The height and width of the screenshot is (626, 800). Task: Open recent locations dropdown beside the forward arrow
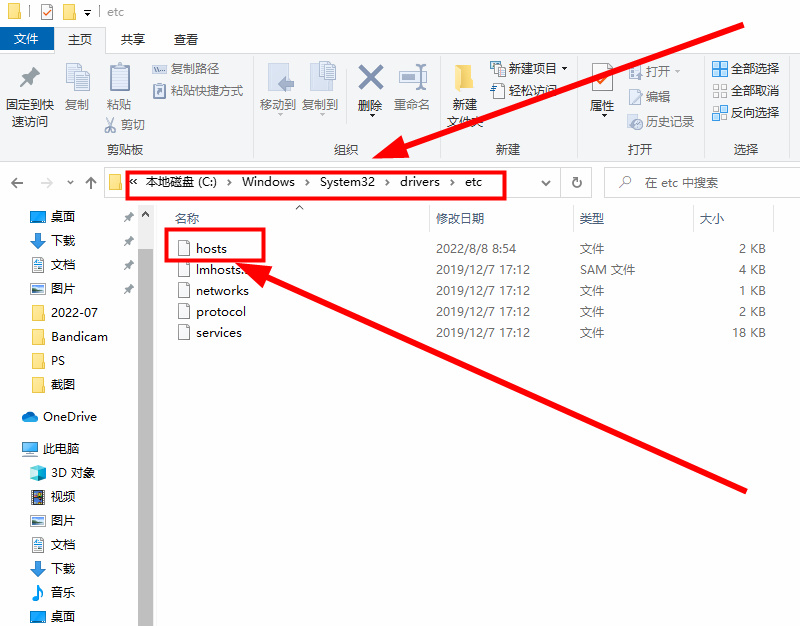tap(69, 183)
